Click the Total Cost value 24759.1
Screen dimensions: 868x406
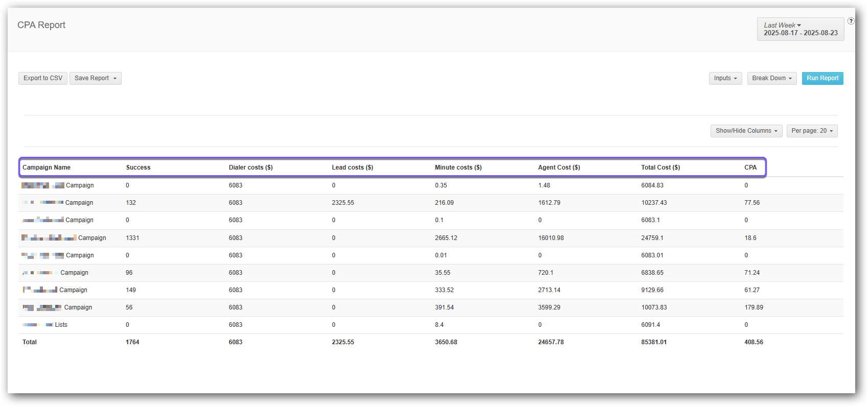(652, 238)
